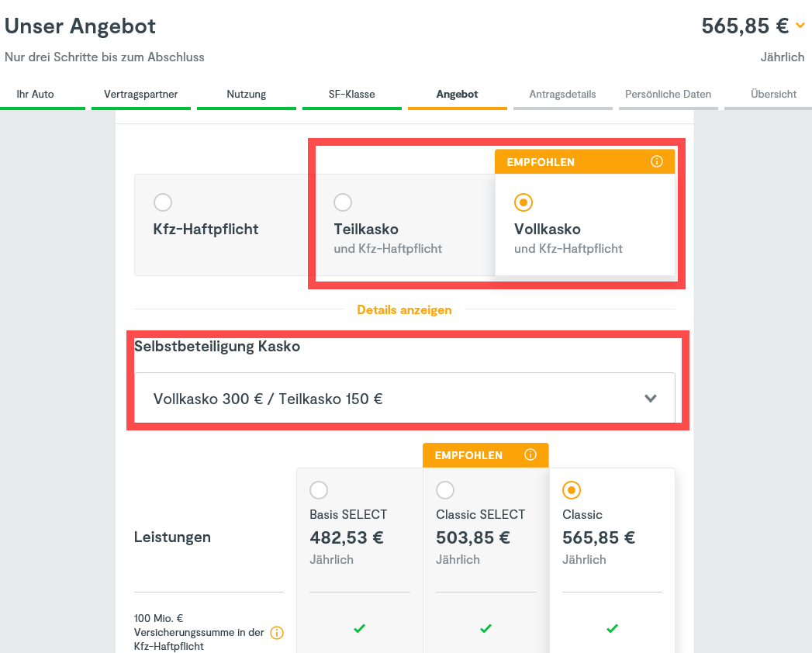
Task: Go to SF-Klasse step tab
Action: [351, 95]
